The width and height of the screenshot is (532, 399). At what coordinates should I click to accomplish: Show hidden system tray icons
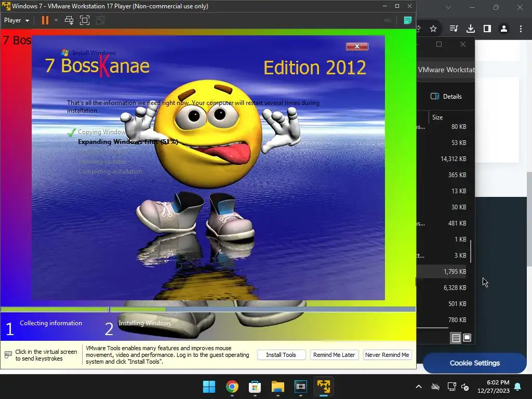tap(419, 387)
